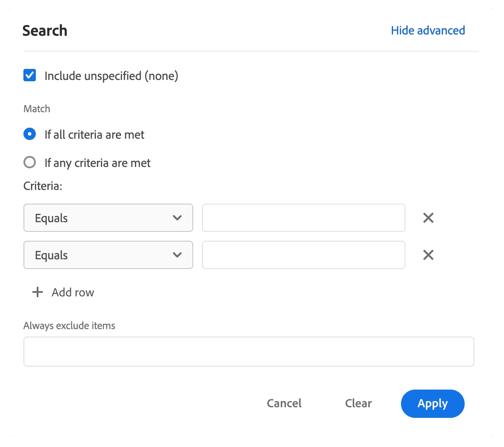Select If all criteria are met
Viewport: 504px width, 447px height.
(x=30, y=134)
